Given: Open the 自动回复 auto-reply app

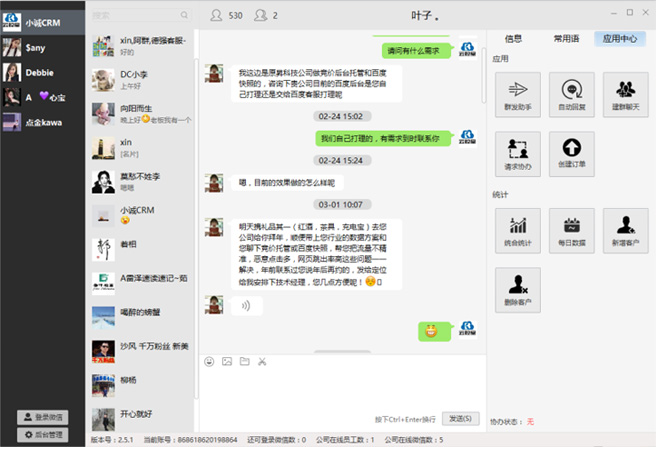Looking at the screenshot, I should (571, 95).
